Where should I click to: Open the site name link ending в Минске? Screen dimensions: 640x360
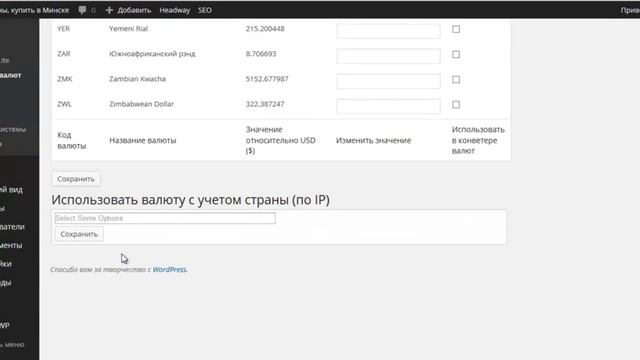34,10
